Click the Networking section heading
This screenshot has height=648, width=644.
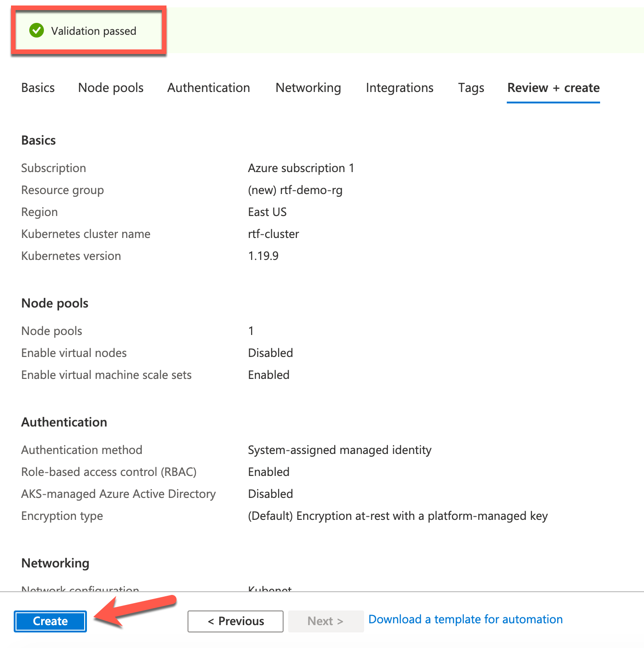[55, 563]
